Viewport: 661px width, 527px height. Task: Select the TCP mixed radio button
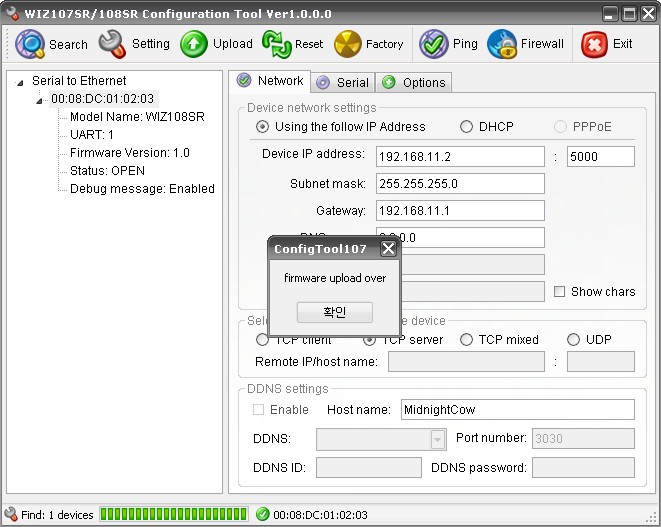click(x=466, y=339)
